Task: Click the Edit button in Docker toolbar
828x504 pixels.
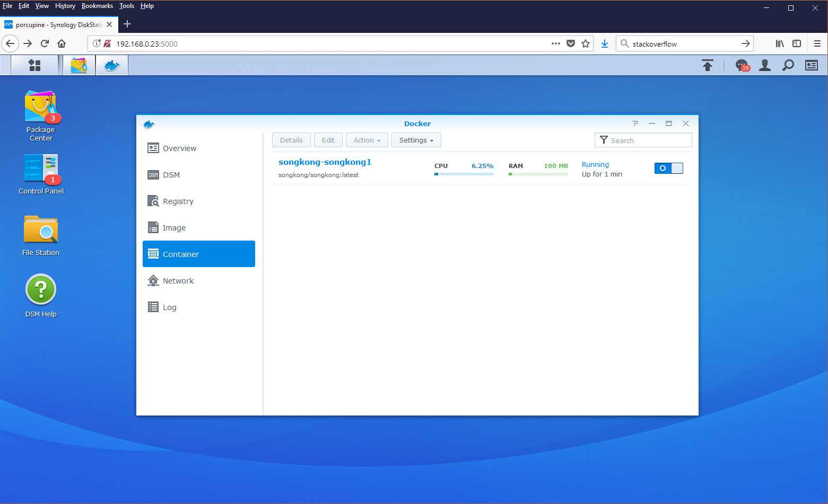Action: pyautogui.click(x=328, y=140)
